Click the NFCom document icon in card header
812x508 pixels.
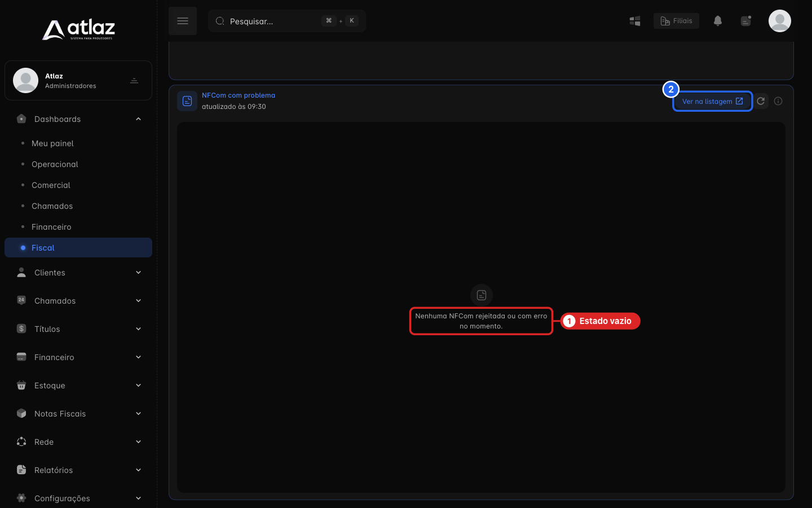tap(187, 101)
